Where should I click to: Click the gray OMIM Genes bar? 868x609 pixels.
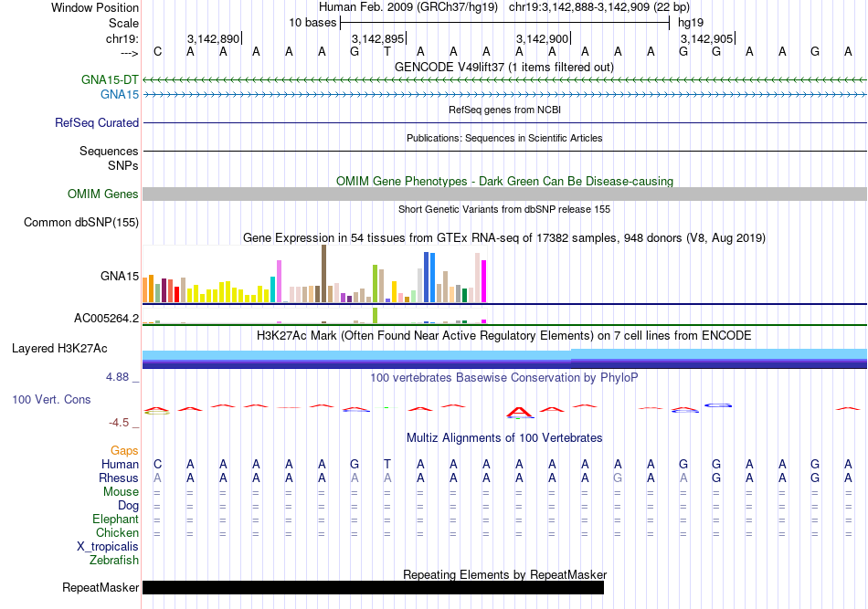coord(504,194)
